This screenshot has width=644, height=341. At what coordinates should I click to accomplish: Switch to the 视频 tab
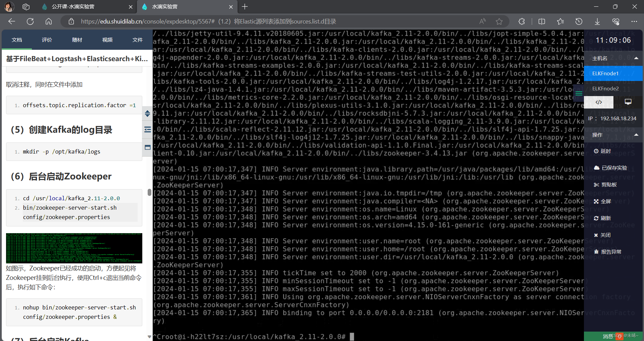pos(107,40)
